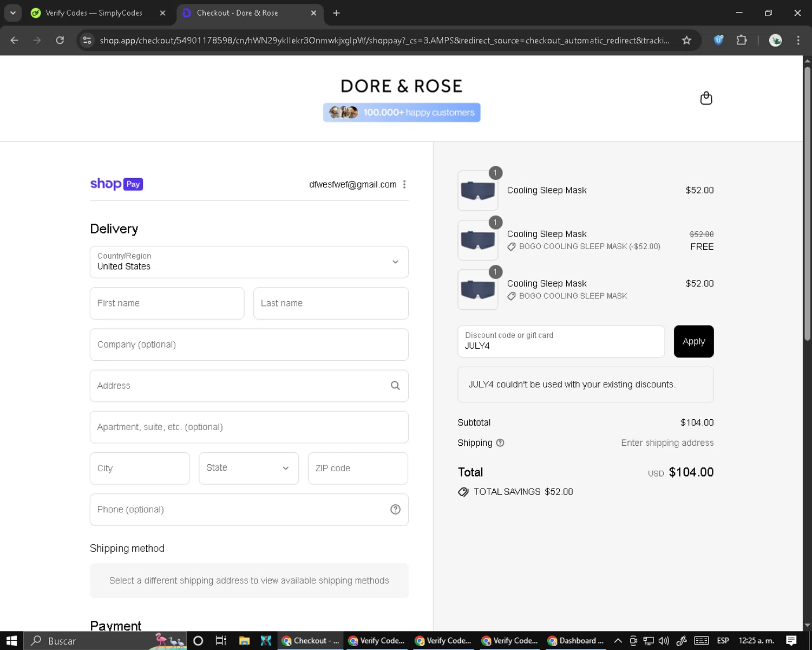Open the shopping bag cart icon
Image resolution: width=812 pixels, height=650 pixels.
tap(706, 98)
